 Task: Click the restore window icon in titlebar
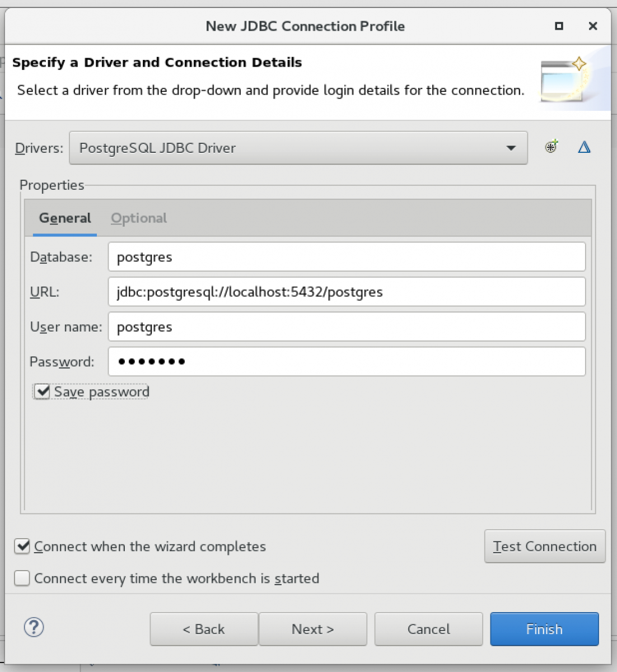[x=558, y=26]
